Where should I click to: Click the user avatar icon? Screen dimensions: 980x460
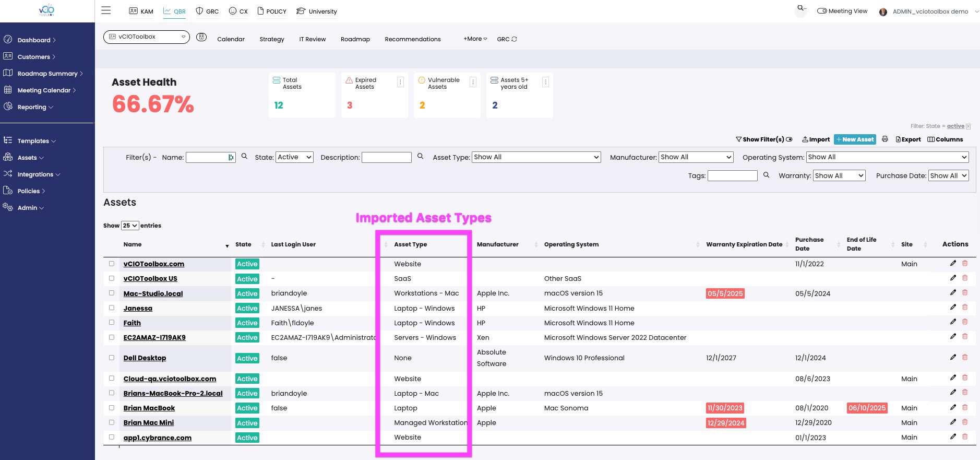(883, 11)
